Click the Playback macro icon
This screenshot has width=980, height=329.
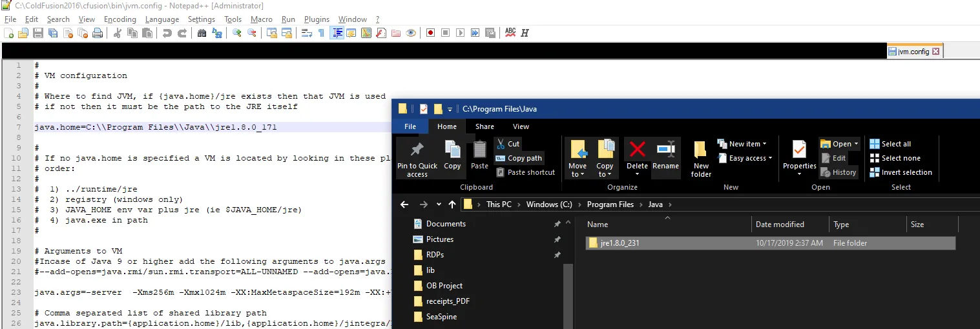point(460,33)
